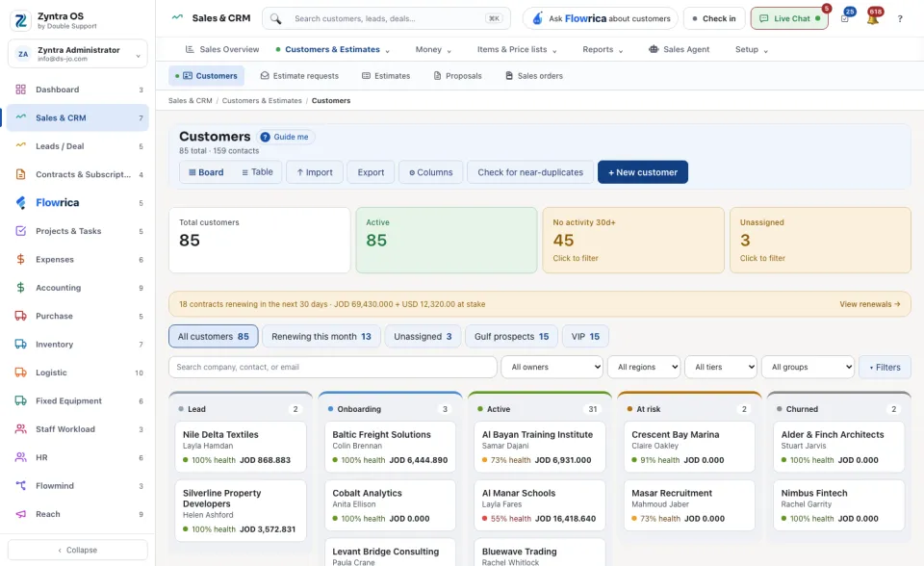924x566 pixels.
Task: Open the Proposals tab
Action: click(x=458, y=76)
